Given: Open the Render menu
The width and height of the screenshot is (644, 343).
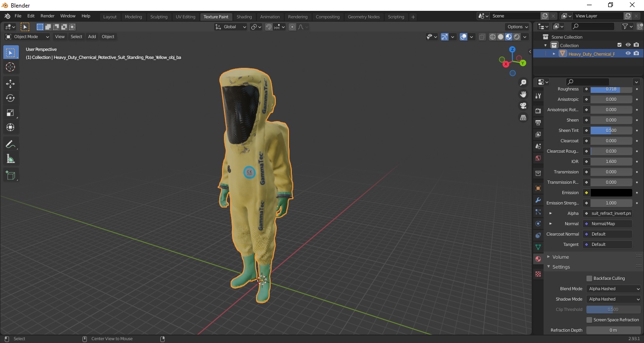Looking at the screenshot, I should pos(47,16).
